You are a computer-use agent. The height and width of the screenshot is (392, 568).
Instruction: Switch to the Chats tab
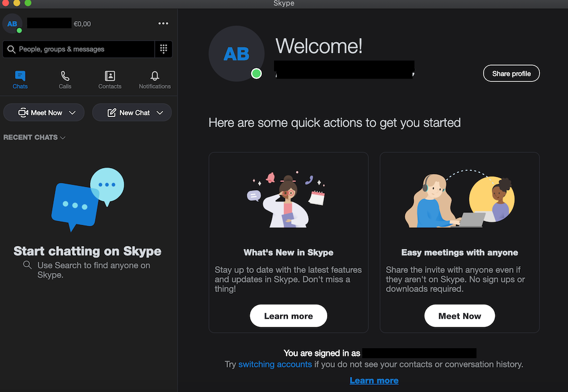[20, 80]
